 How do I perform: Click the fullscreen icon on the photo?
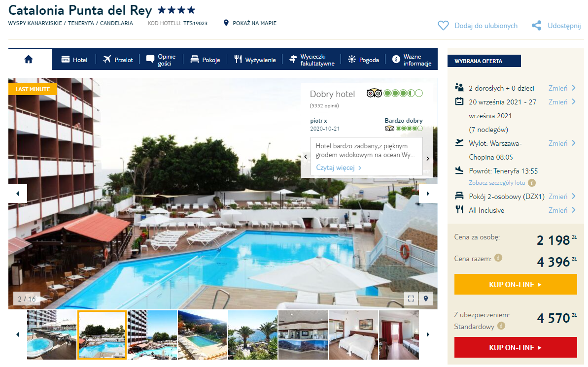click(411, 299)
